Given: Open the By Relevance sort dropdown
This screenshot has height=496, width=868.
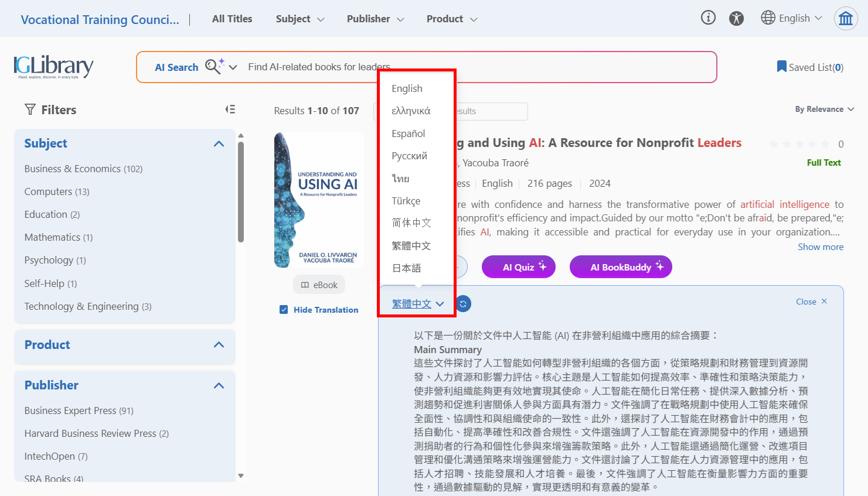Looking at the screenshot, I should coord(825,110).
